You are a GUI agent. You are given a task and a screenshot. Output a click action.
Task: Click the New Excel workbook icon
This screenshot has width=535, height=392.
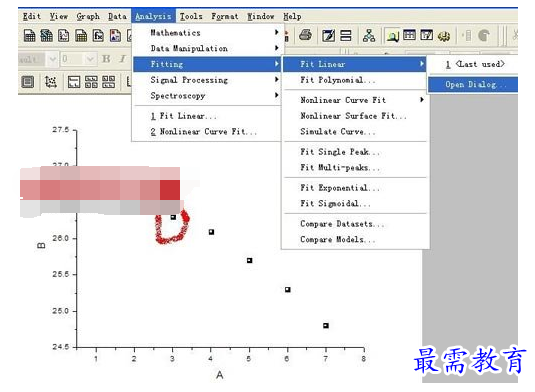(x=46, y=35)
